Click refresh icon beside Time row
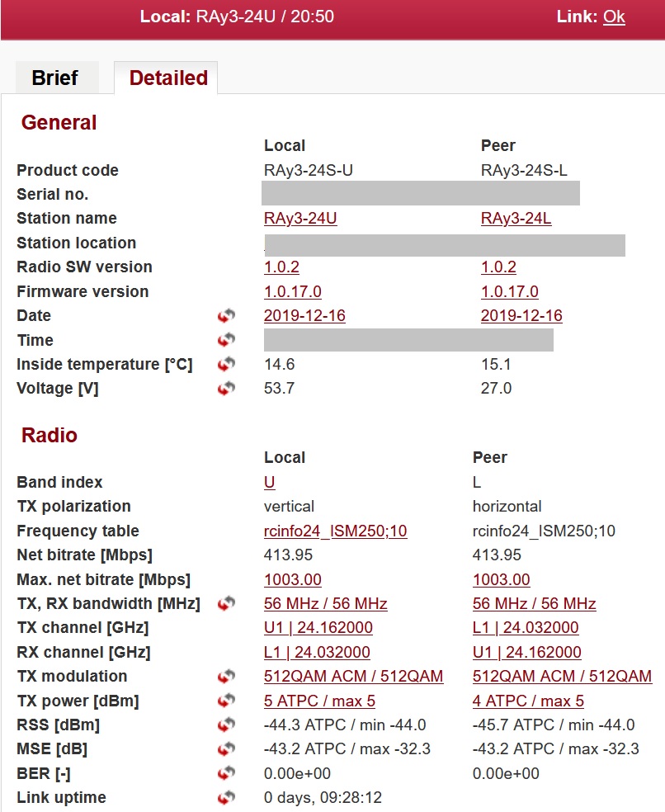Screen dimensions: 665x812 (226, 340)
